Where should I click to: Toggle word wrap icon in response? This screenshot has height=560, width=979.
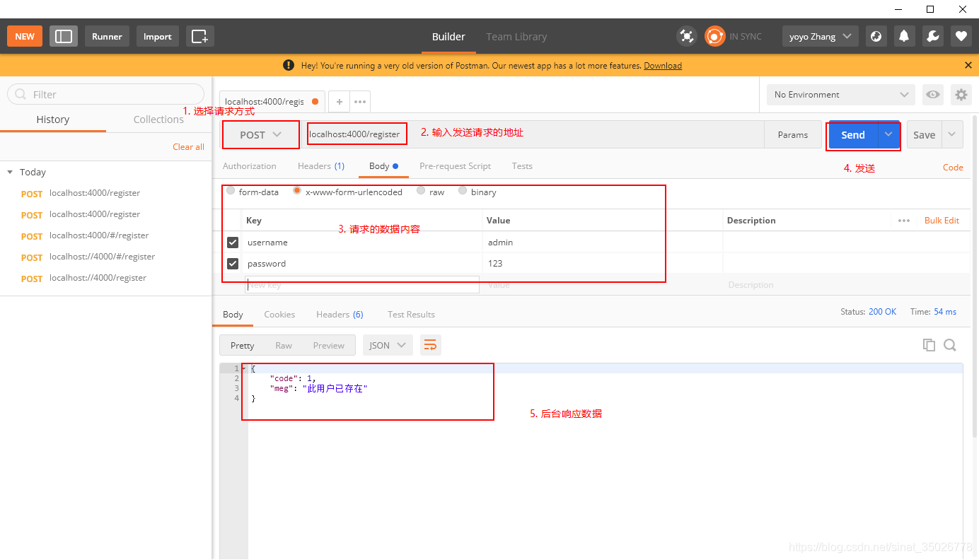pyautogui.click(x=430, y=345)
